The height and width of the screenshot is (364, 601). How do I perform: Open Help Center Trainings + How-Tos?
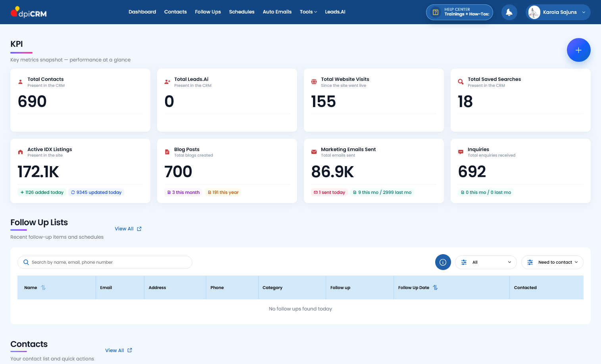pyautogui.click(x=459, y=12)
